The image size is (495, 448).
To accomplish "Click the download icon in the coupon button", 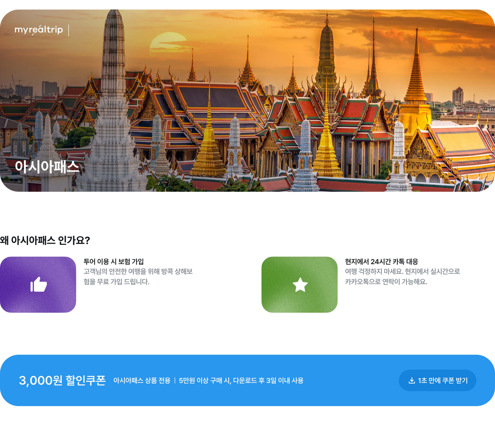I will 412,380.
